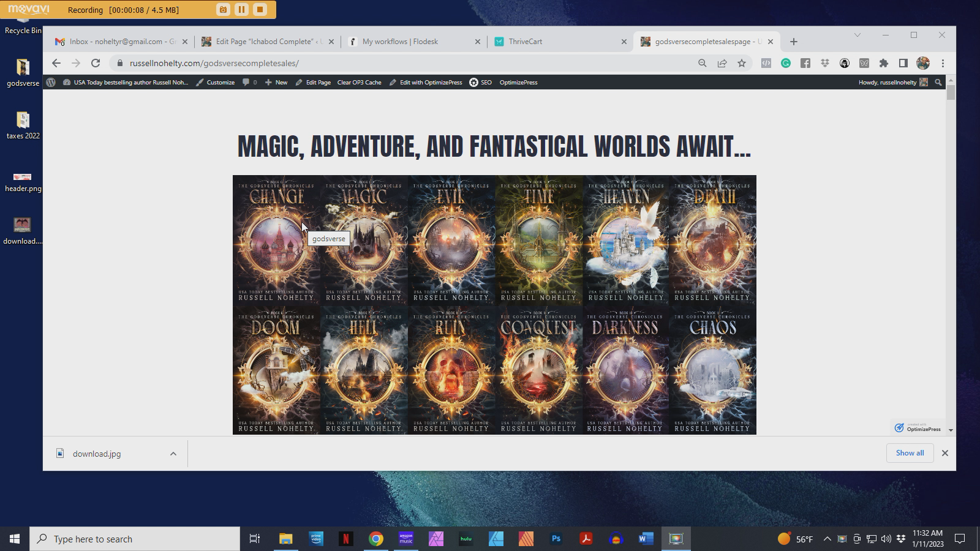Click Clear OP3 Cache in admin bar
This screenshot has height=551, width=980.
click(359, 82)
